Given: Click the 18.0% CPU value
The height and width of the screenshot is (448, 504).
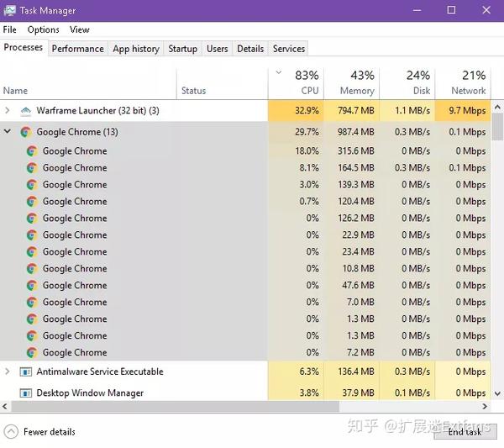Looking at the screenshot, I should pyautogui.click(x=307, y=151).
